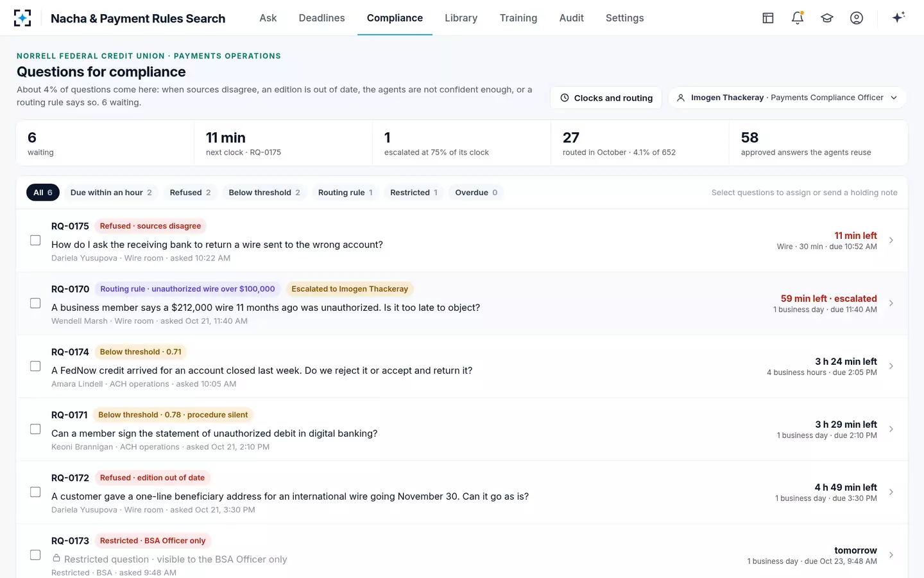Tick the RQ-0174 FedNow question checkbox
The width and height of the screenshot is (924, 578).
coord(35,366)
